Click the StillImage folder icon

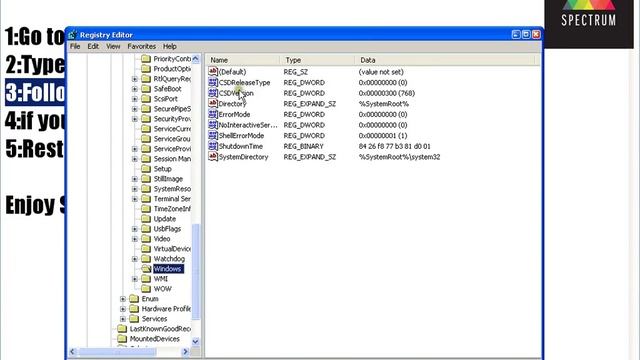(x=146, y=179)
